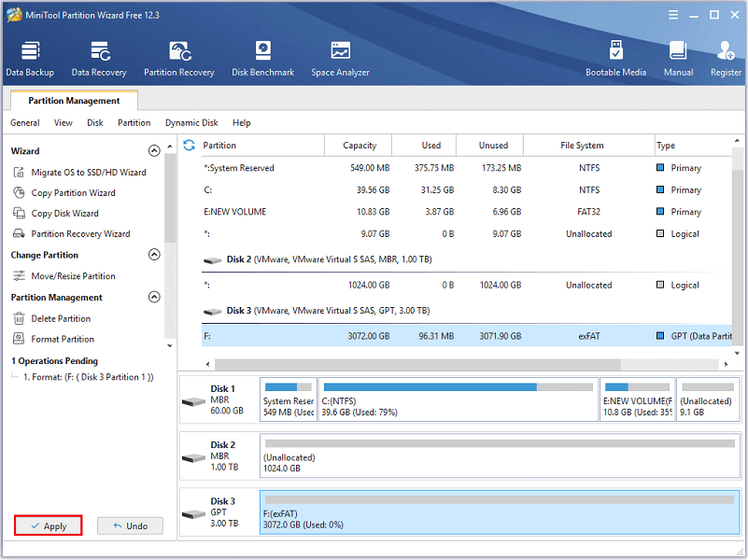748x560 pixels.
Task: Collapse the Partition Management sidebar section
Action: 154,297
